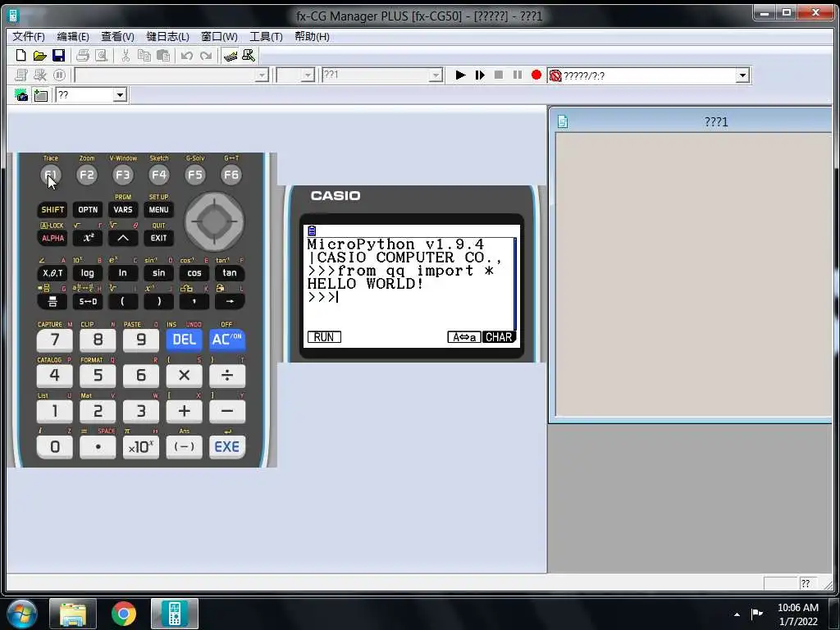Click the add-file icon beside camera

pyautogui.click(x=41, y=95)
